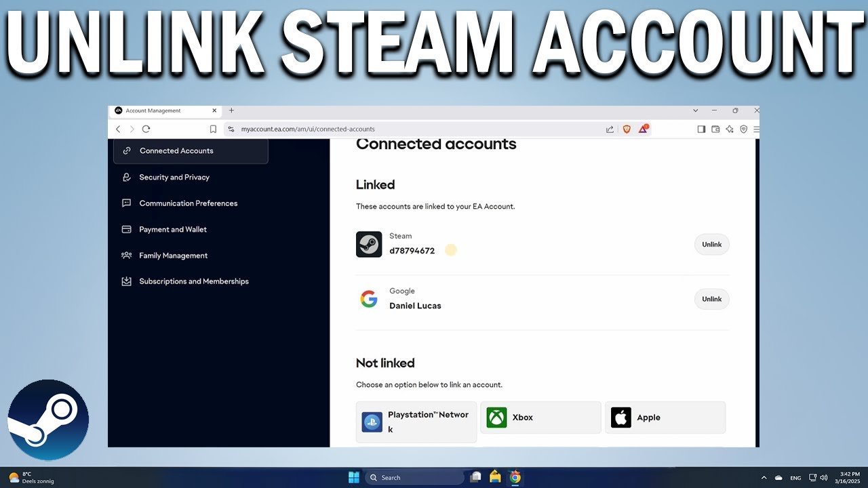The image size is (868, 488).
Task: Open the Brave Wallet icon
Action: click(x=715, y=129)
